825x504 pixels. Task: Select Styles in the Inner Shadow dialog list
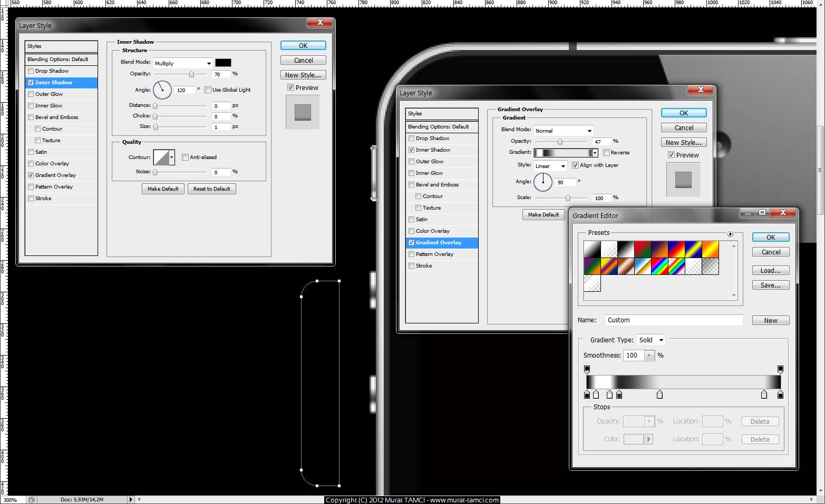(x=61, y=46)
